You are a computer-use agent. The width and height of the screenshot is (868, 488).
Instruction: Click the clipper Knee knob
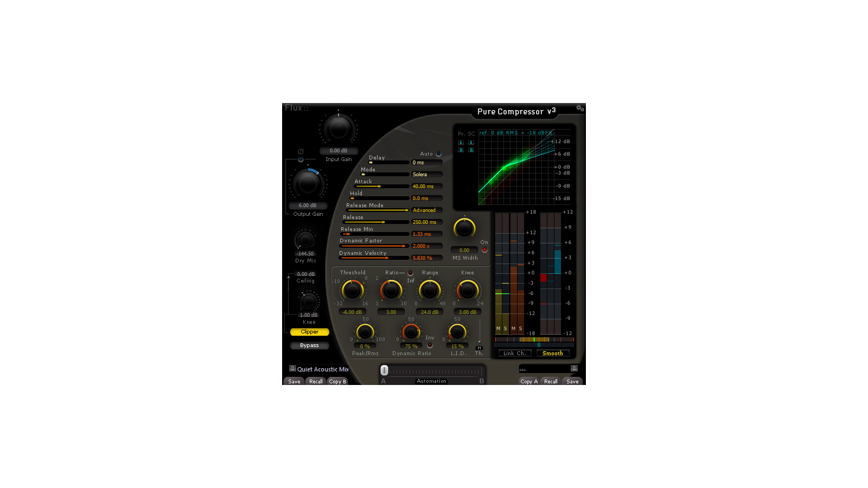pyautogui.click(x=309, y=300)
